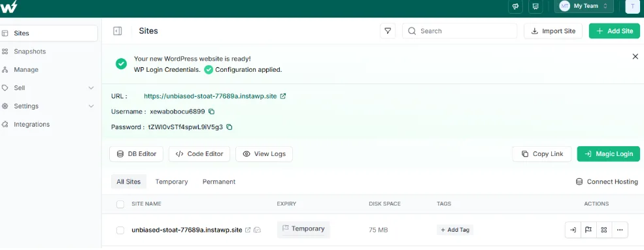Click the Magic Login button
This screenshot has height=250, width=644.
coord(608,154)
